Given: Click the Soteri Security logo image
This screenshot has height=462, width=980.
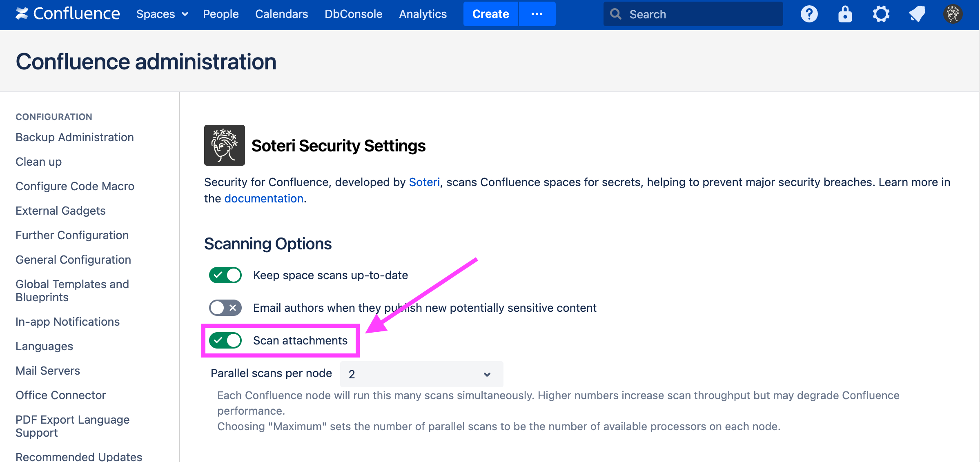Looking at the screenshot, I should pos(225,145).
